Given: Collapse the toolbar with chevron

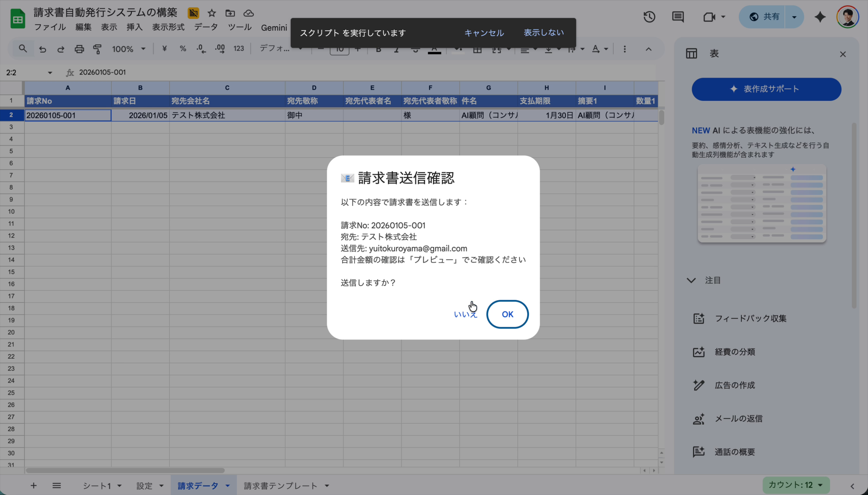Looking at the screenshot, I should pos(648,49).
